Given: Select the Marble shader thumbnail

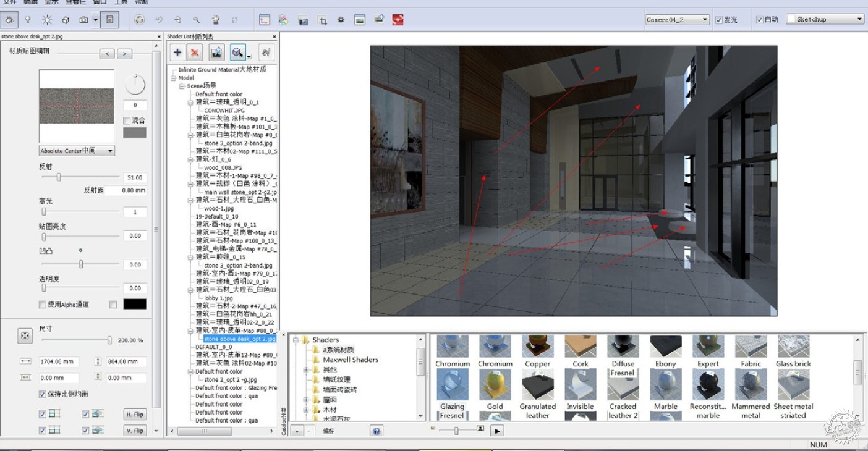Looking at the screenshot, I should tap(665, 385).
